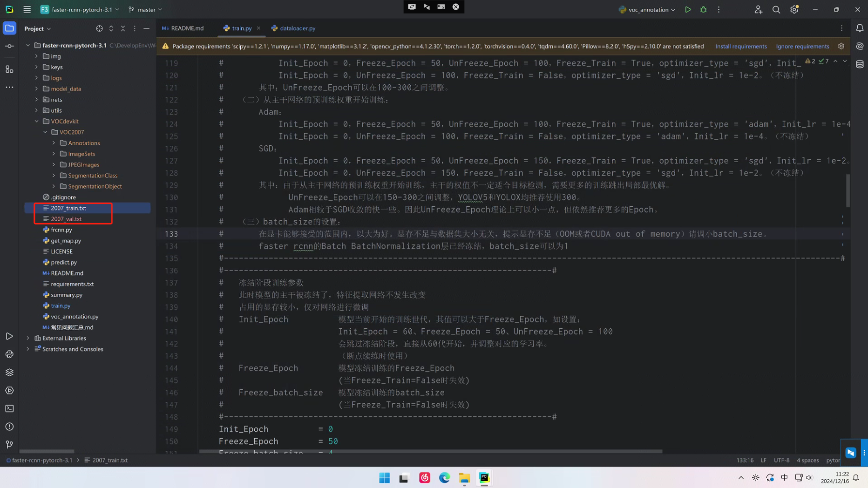Expand the logs folder
Image resolution: width=868 pixels, height=488 pixels.
[x=37, y=78]
